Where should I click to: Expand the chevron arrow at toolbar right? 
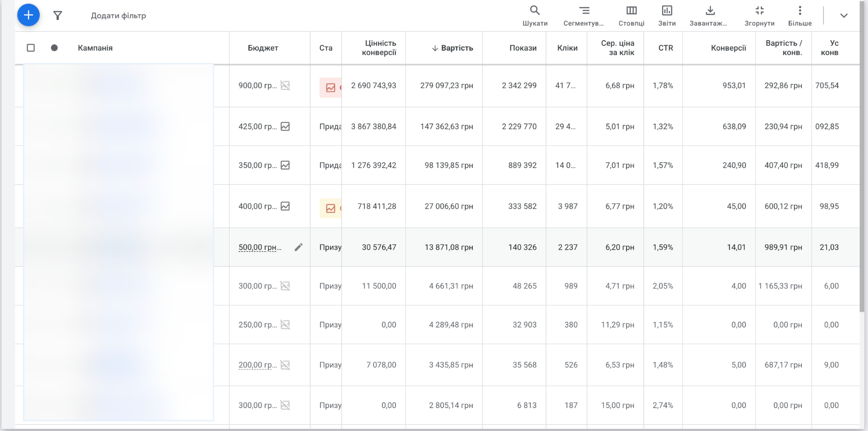(843, 16)
